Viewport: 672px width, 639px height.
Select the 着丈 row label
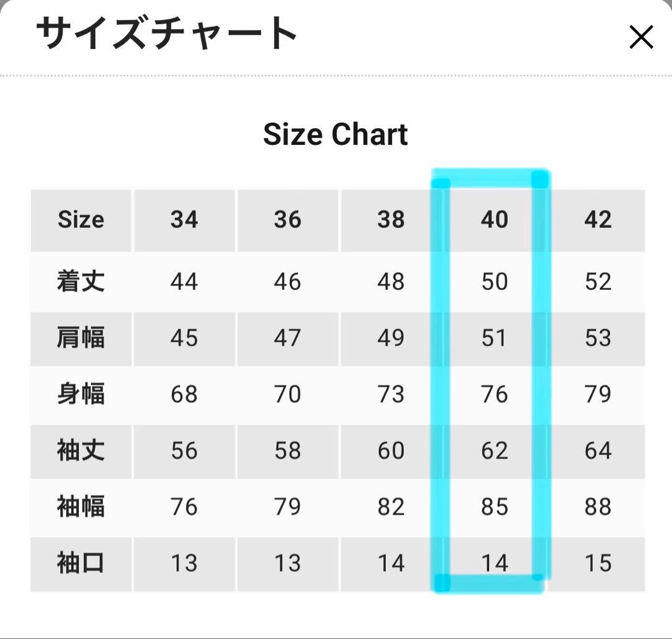click(x=80, y=281)
